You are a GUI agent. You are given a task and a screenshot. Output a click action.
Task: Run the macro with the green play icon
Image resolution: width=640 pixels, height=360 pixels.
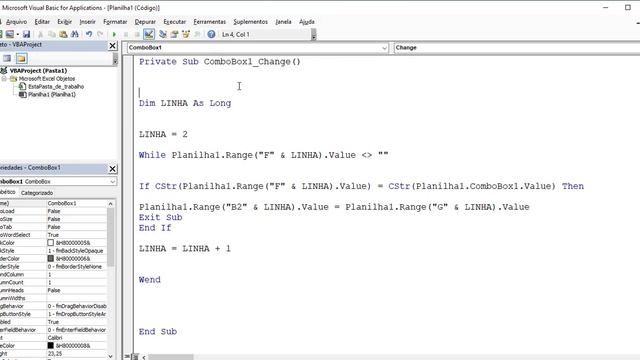click(x=114, y=34)
